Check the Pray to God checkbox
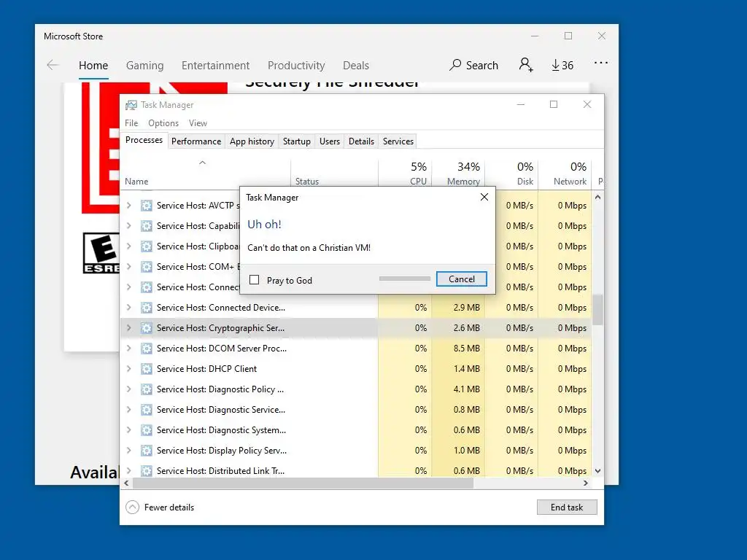 pyautogui.click(x=255, y=280)
